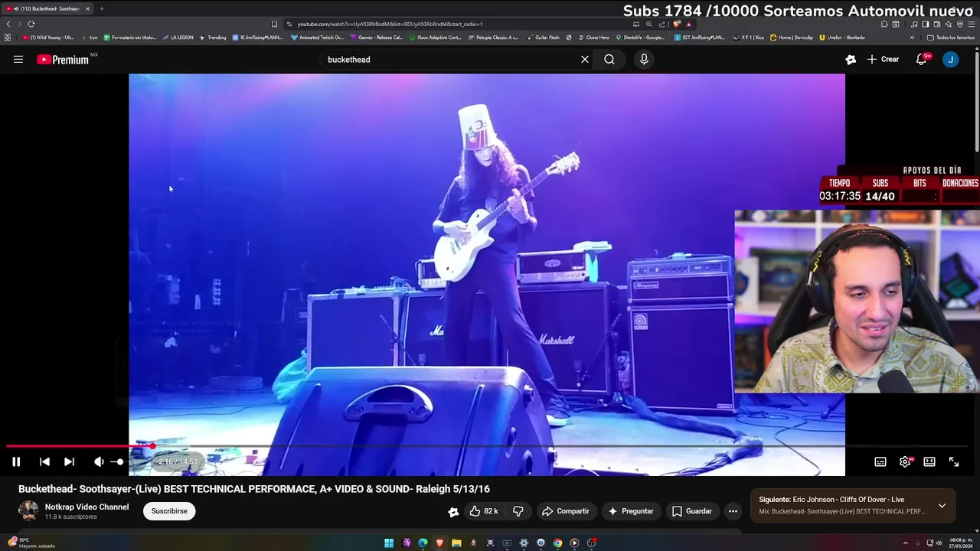The width and height of the screenshot is (980, 551).
Task: Toggle video subtitles
Action: click(x=880, y=461)
